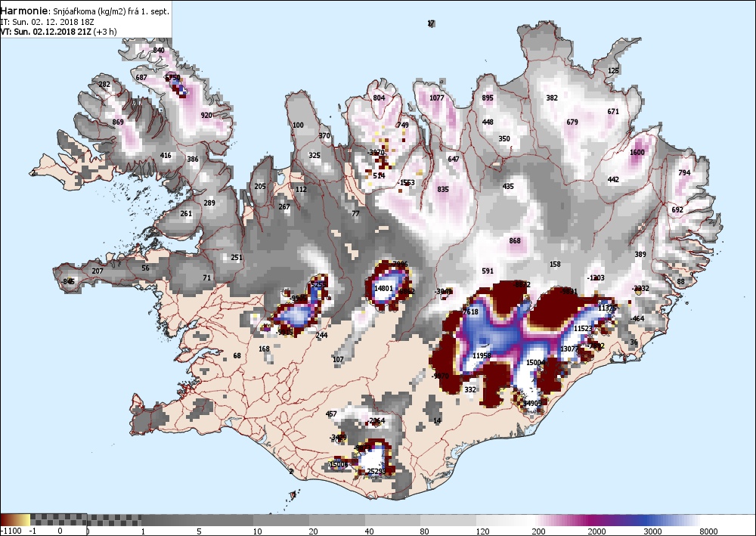Click the map value 332

pos(470,389)
